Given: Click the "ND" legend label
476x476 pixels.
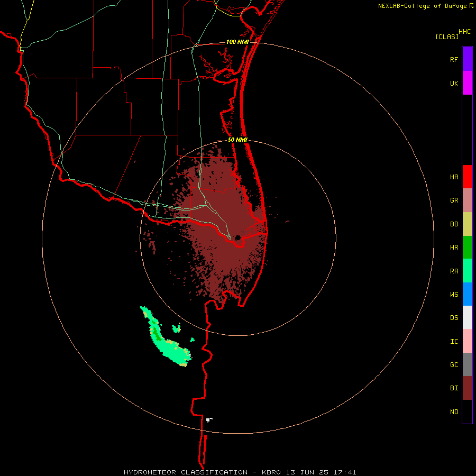Looking at the screenshot, I should coord(454,412).
